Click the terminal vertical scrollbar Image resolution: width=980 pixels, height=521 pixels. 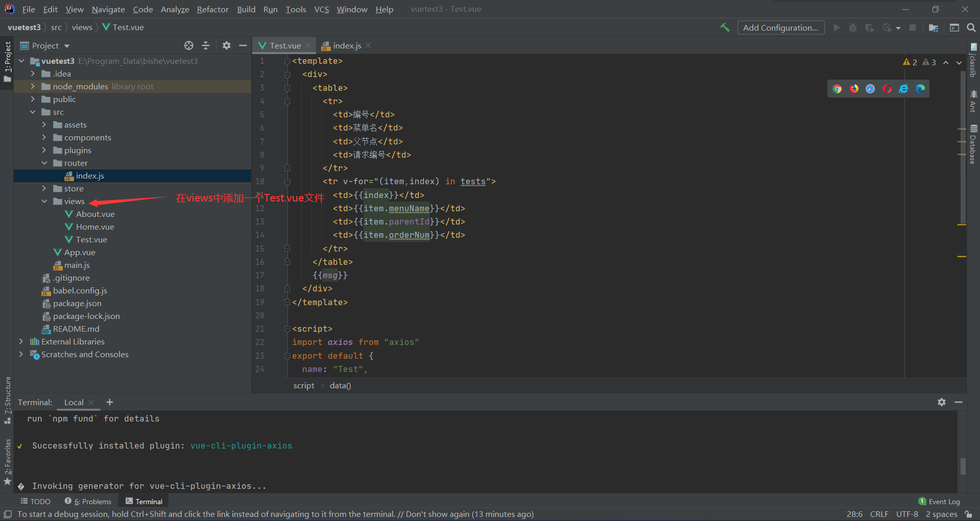pos(963,465)
